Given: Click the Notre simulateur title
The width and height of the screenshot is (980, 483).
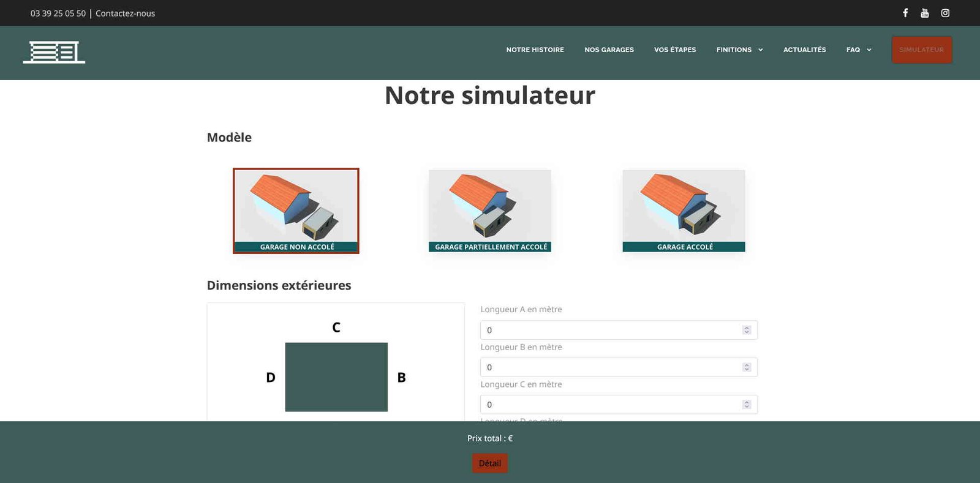Looking at the screenshot, I should (x=490, y=95).
